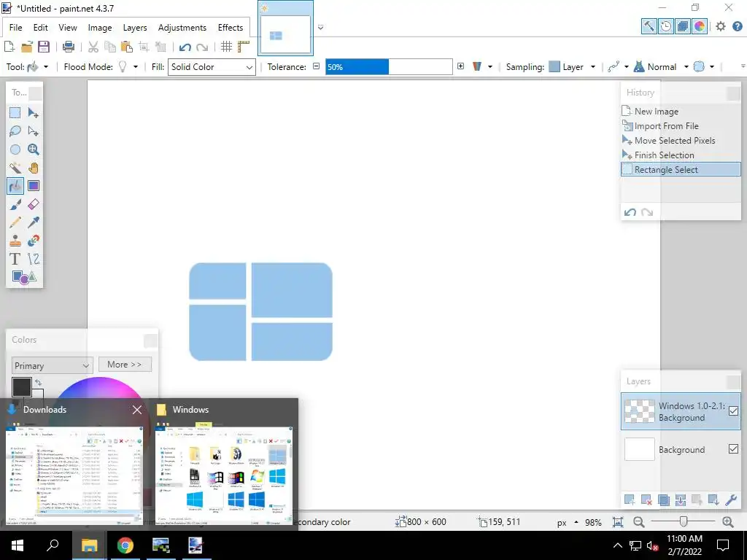Click the Help question mark button
This screenshot has width=747, height=560.
(x=737, y=27)
